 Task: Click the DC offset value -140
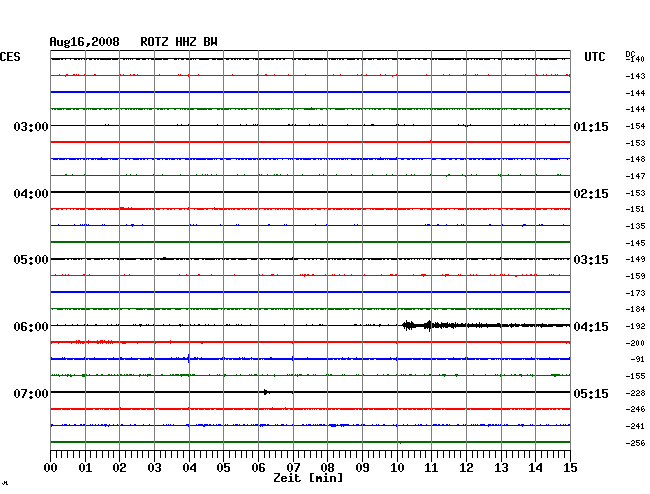pos(635,59)
